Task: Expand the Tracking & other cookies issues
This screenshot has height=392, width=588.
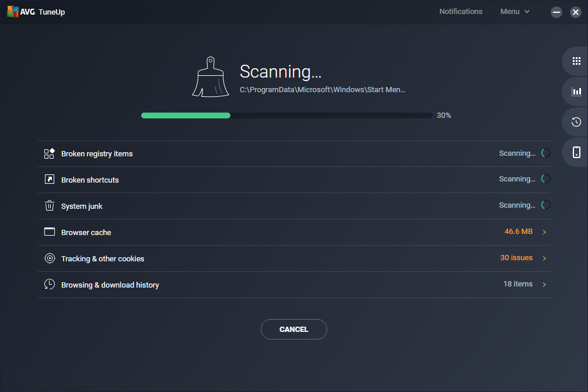Action: [x=544, y=258]
